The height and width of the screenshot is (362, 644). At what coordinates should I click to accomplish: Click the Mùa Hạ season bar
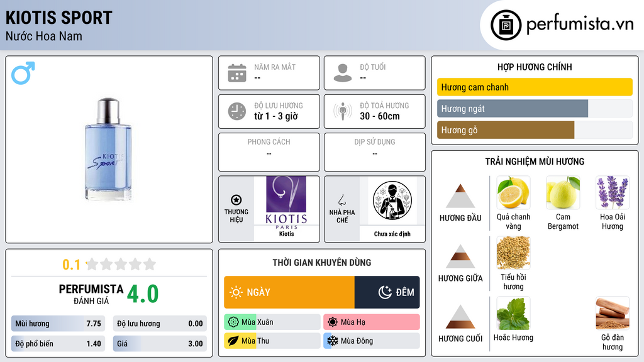point(372,322)
